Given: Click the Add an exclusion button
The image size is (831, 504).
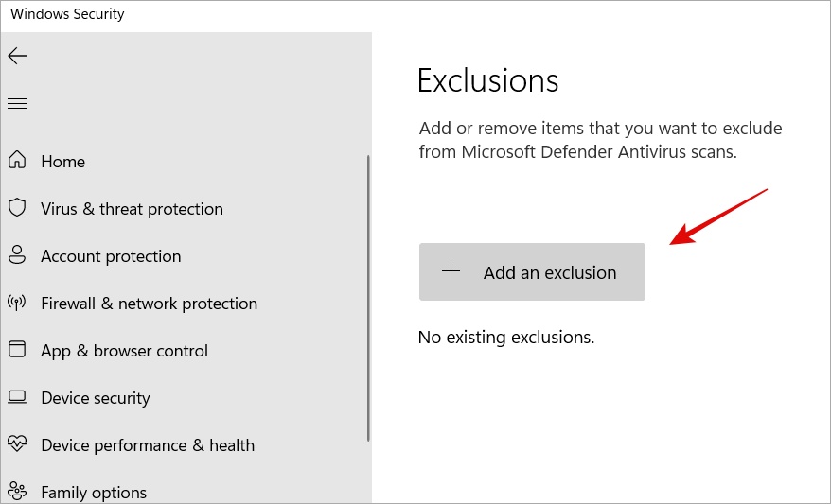Looking at the screenshot, I should [532, 272].
